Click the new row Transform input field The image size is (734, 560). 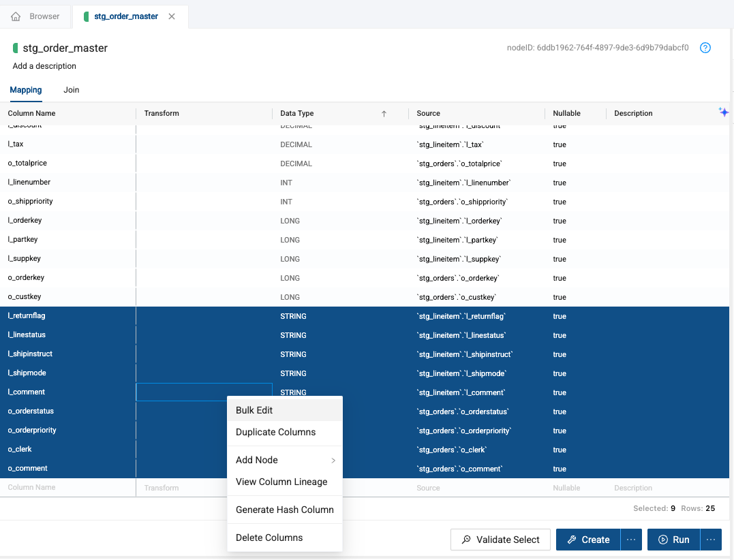204,488
